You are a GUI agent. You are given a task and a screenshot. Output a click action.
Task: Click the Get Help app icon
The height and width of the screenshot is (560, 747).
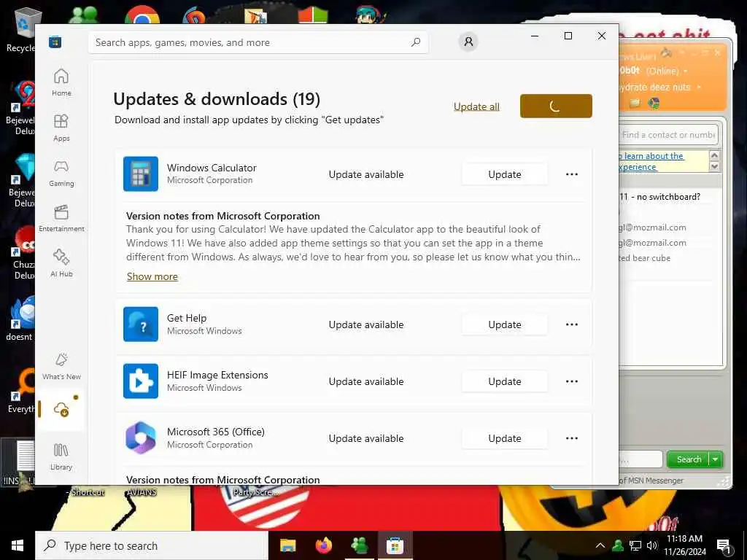[141, 324]
